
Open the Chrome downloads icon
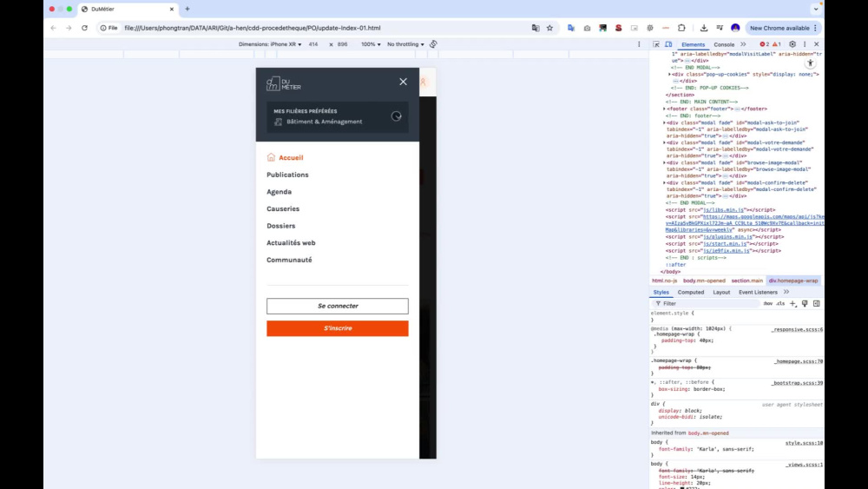[704, 28]
